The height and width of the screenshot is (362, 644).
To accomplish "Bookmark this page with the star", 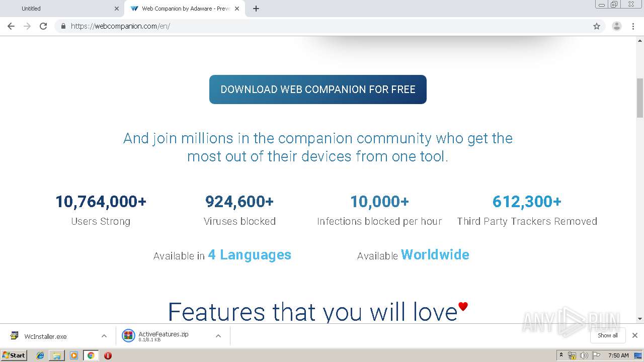I will coord(597,26).
